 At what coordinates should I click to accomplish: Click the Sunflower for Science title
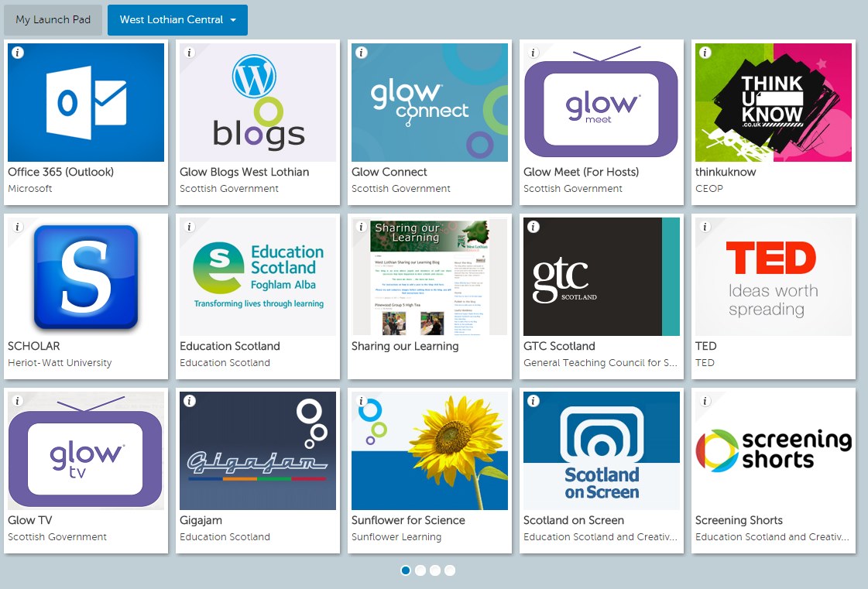408,520
